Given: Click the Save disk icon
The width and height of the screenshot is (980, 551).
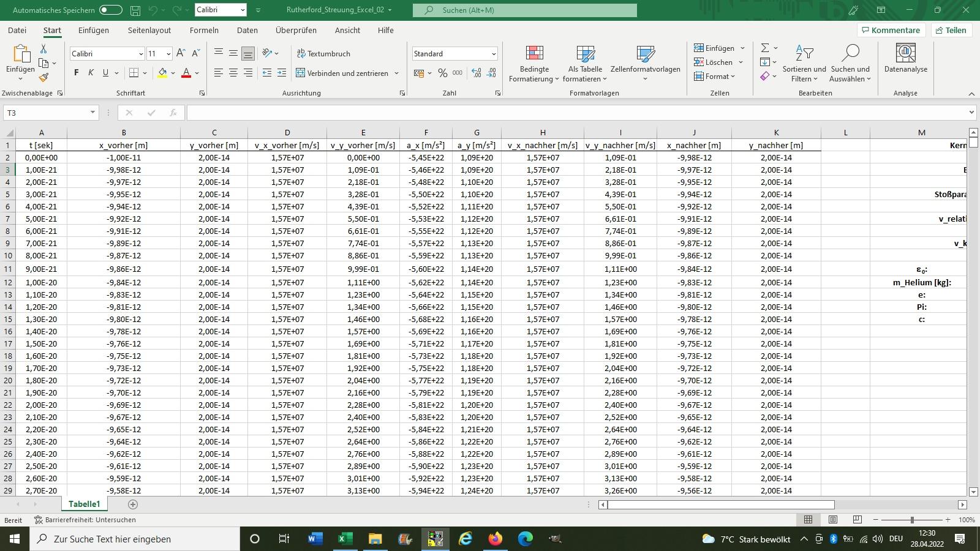Looking at the screenshot, I should 135,10.
